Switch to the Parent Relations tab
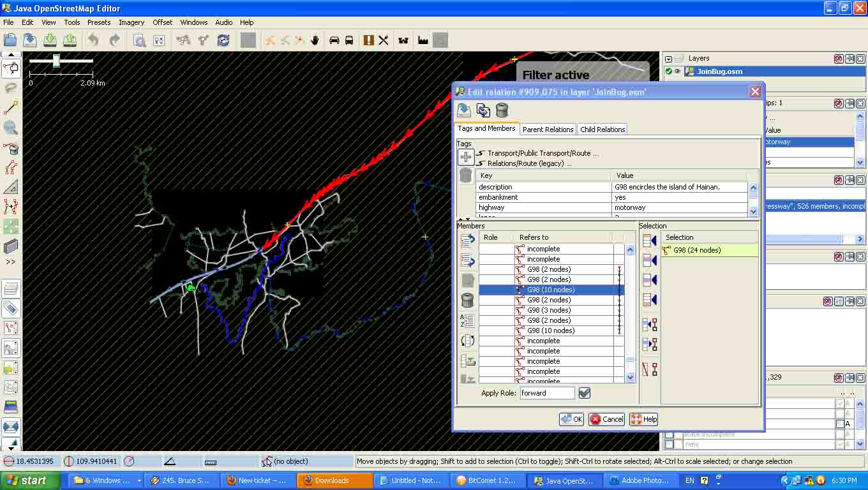 tap(548, 130)
